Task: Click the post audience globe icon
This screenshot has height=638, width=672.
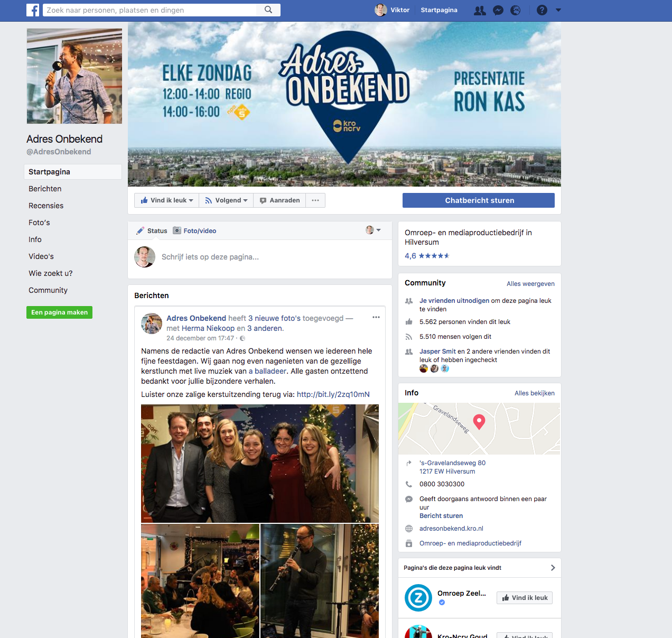Action: click(242, 338)
